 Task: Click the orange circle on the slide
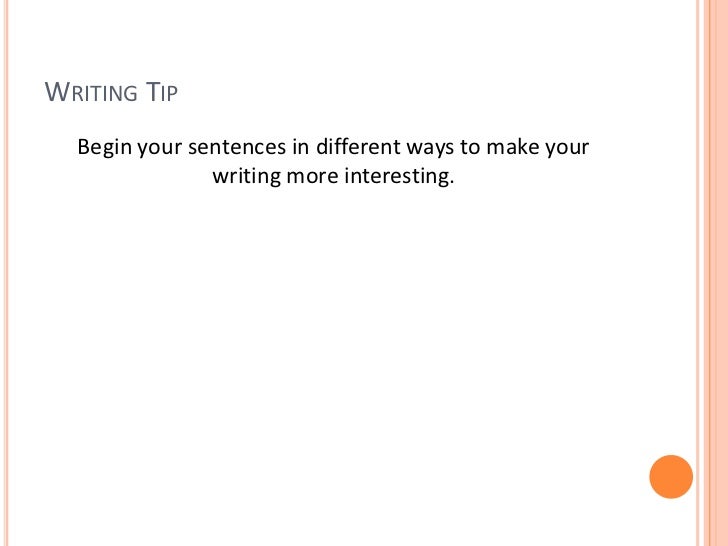tap(671, 477)
